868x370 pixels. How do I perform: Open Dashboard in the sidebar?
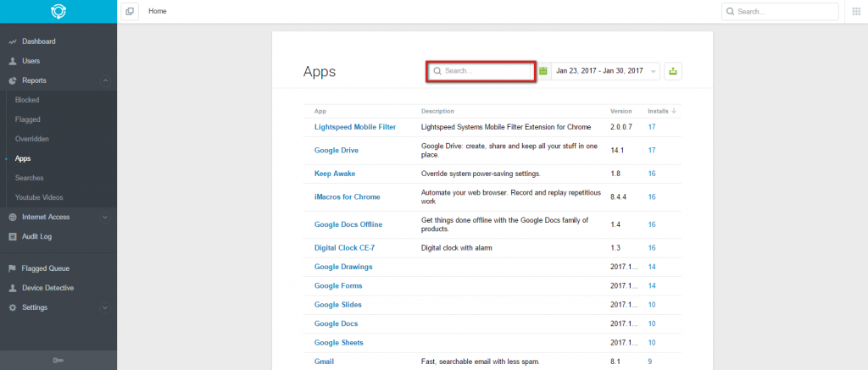(x=39, y=41)
